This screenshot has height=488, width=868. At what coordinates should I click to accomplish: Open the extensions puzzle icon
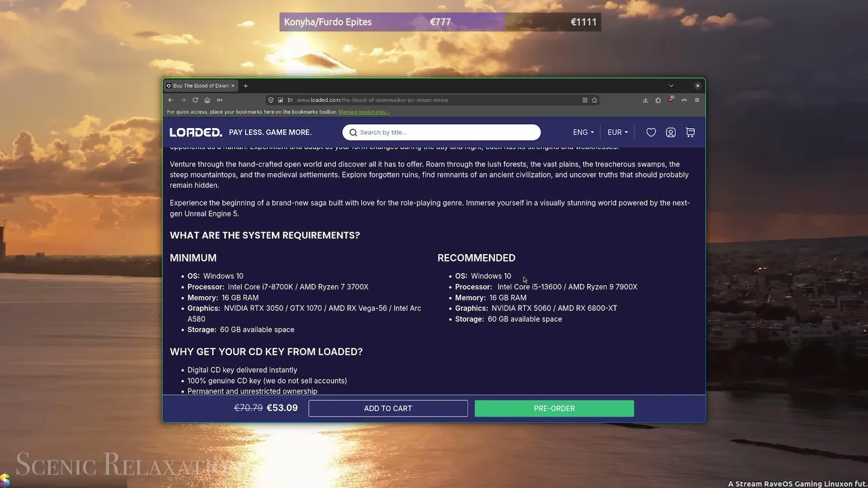[x=658, y=100]
